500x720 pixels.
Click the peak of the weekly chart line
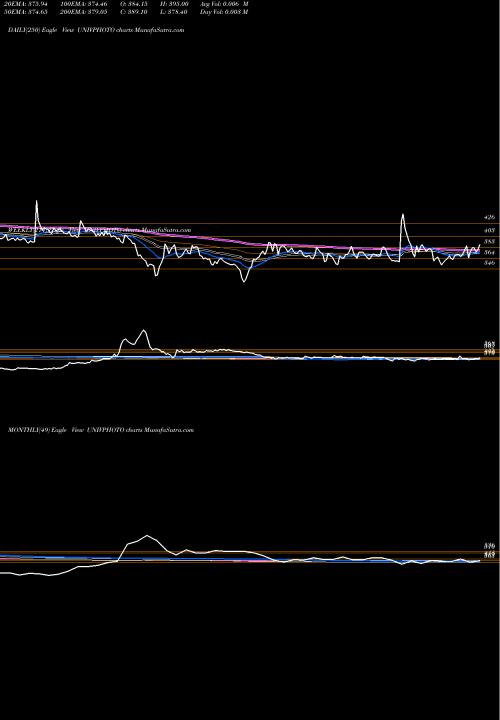(144, 330)
